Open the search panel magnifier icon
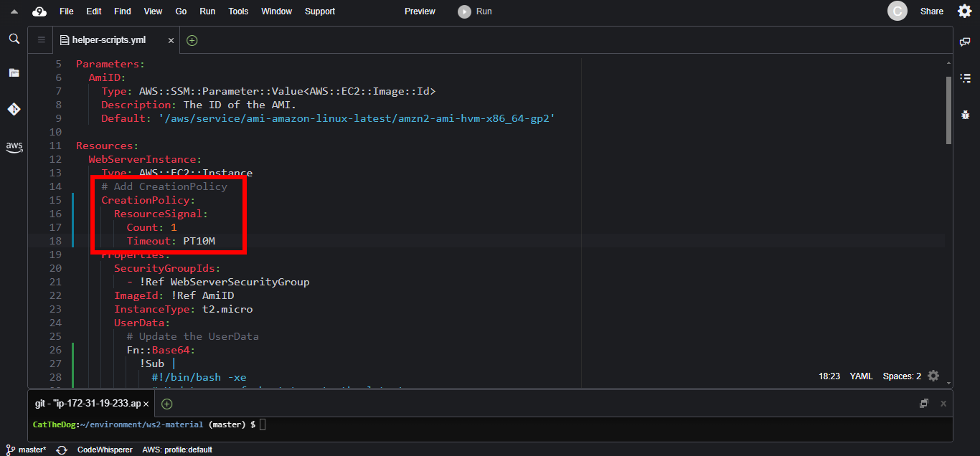 point(14,39)
